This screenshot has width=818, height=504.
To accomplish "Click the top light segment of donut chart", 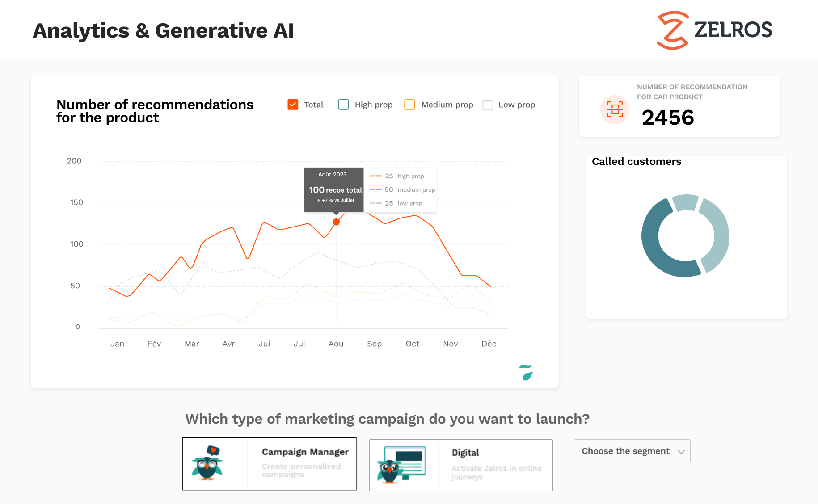I will pos(685,202).
